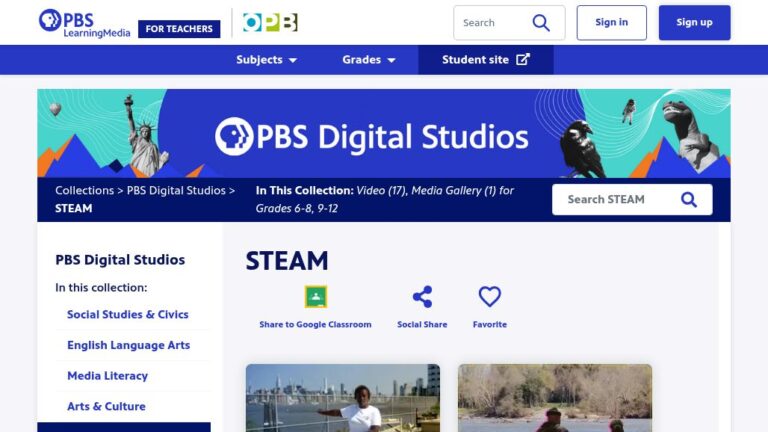Click the STEAM page heading

[x=287, y=261]
